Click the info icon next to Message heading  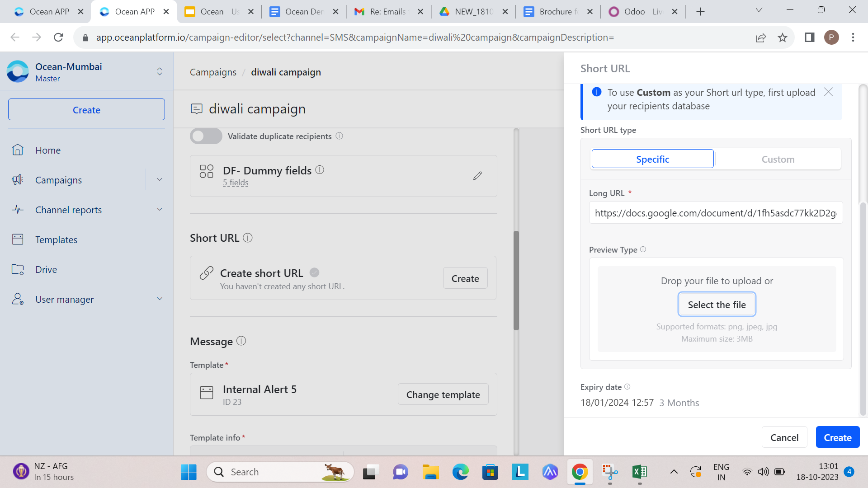(241, 341)
